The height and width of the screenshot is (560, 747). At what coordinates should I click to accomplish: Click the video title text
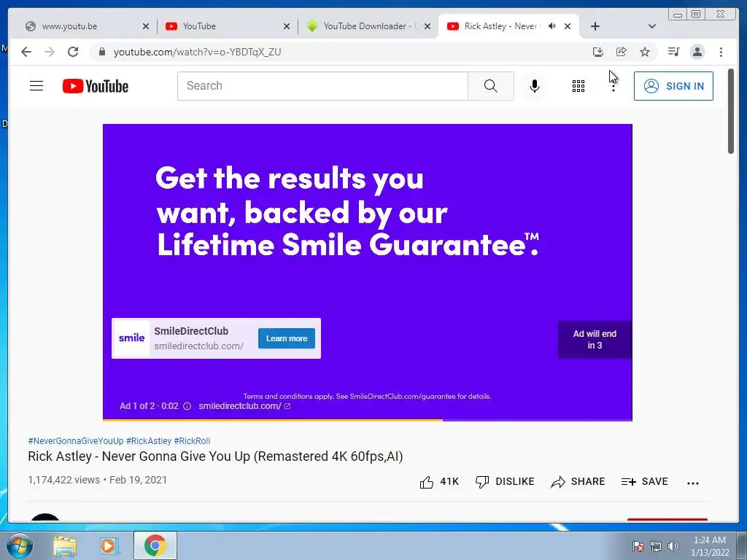(215, 456)
